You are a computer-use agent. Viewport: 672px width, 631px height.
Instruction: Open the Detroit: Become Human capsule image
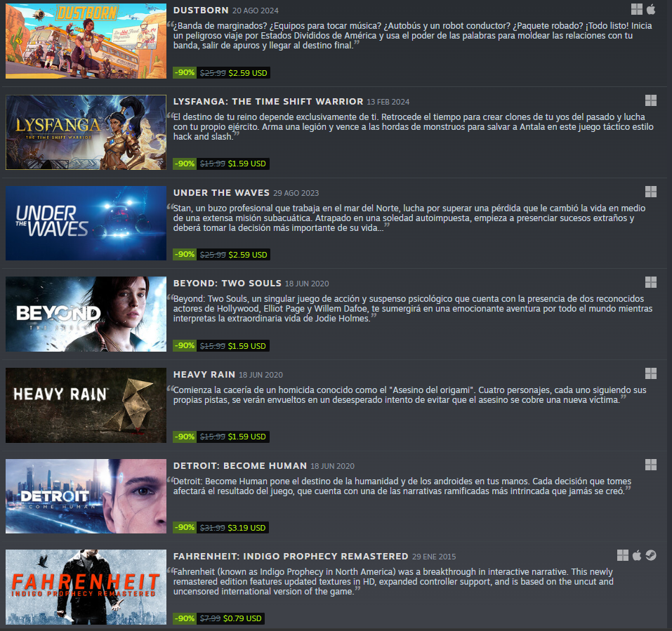86,496
